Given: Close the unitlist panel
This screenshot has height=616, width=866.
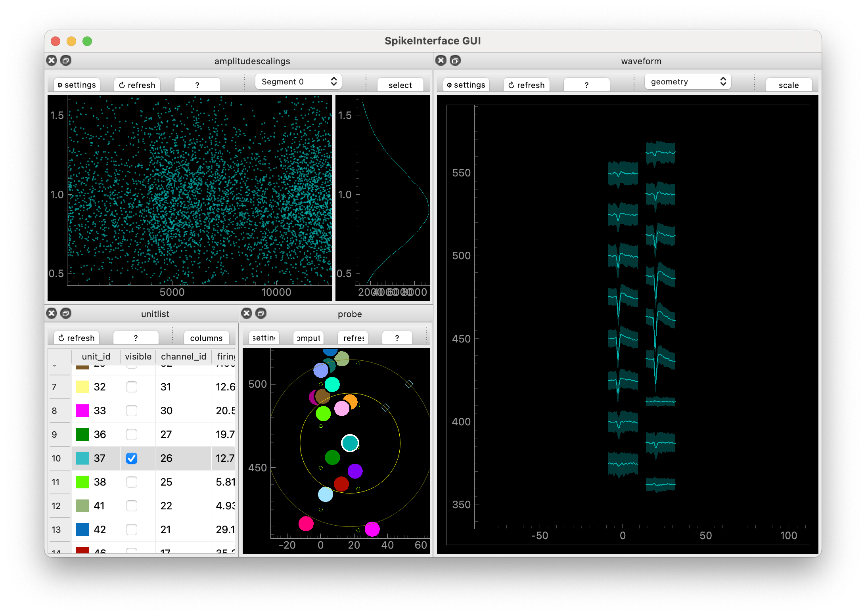Looking at the screenshot, I should click(x=52, y=314).
